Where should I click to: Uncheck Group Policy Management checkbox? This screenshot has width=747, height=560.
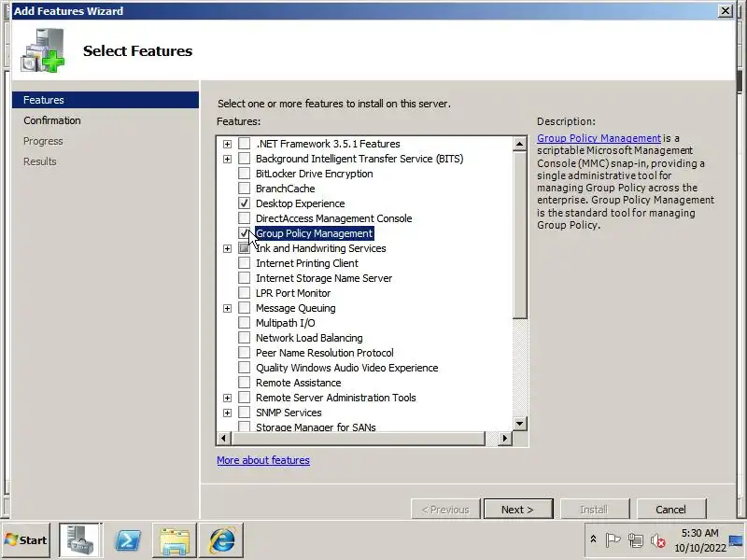(244, 233)
